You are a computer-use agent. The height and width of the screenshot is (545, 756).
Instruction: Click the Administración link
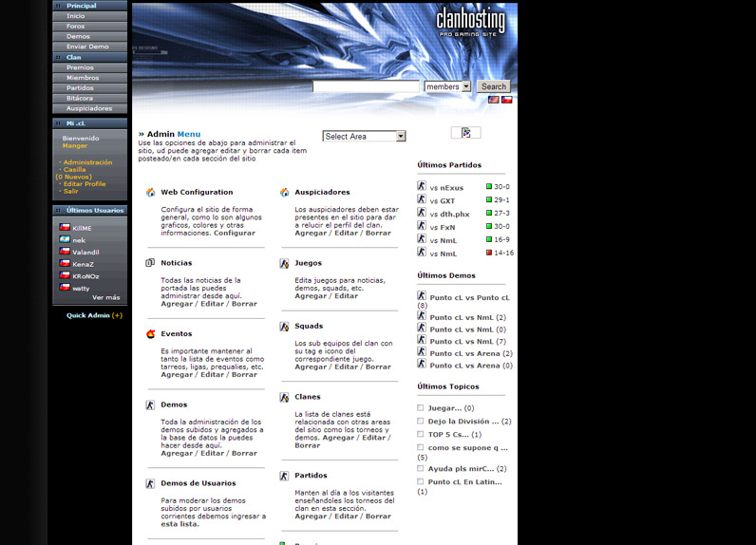pos(87,162)
